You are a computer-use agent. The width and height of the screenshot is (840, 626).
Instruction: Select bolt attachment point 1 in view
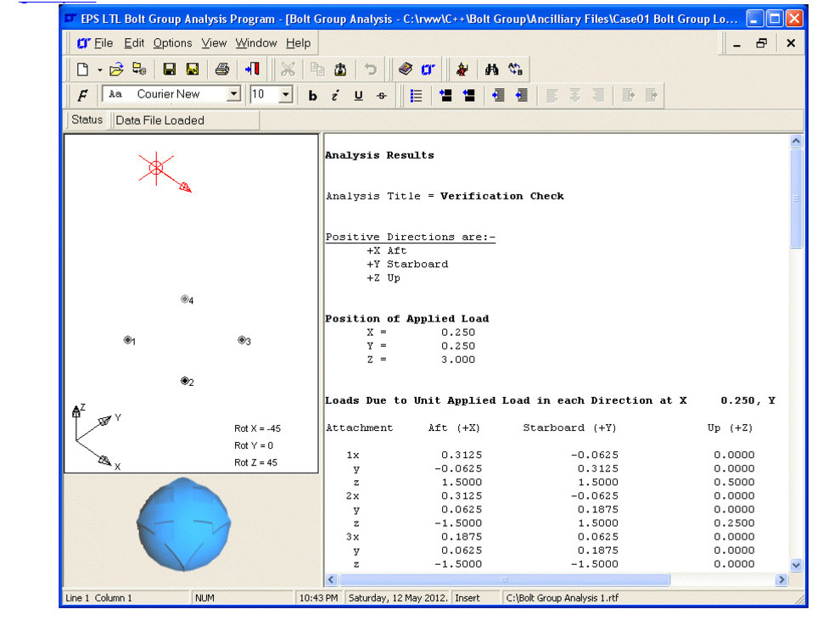(129, 340)
